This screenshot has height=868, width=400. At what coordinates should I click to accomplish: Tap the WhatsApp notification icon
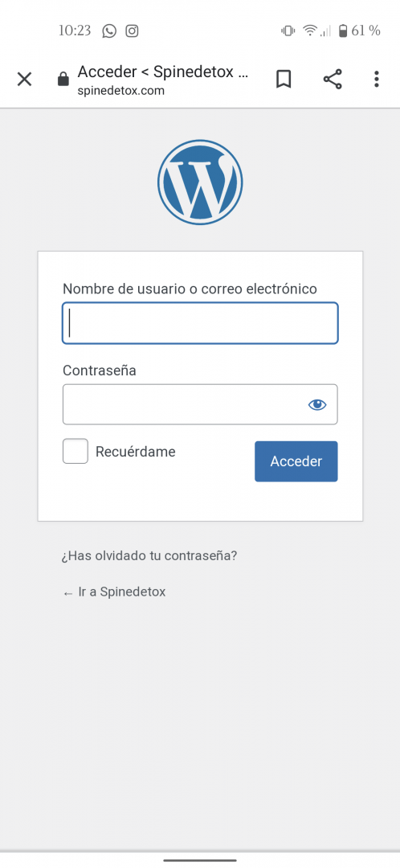coord(109,31)
